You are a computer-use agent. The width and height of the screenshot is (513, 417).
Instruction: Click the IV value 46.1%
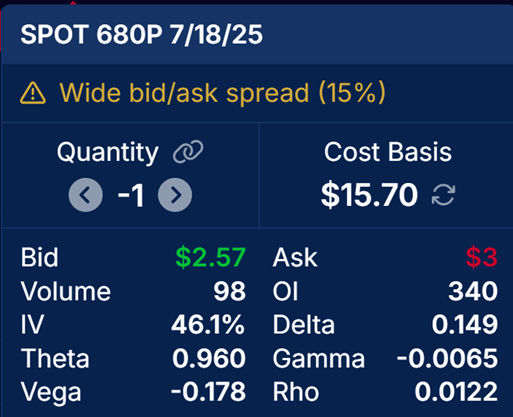pyautogui.click(x=208, y=325)
